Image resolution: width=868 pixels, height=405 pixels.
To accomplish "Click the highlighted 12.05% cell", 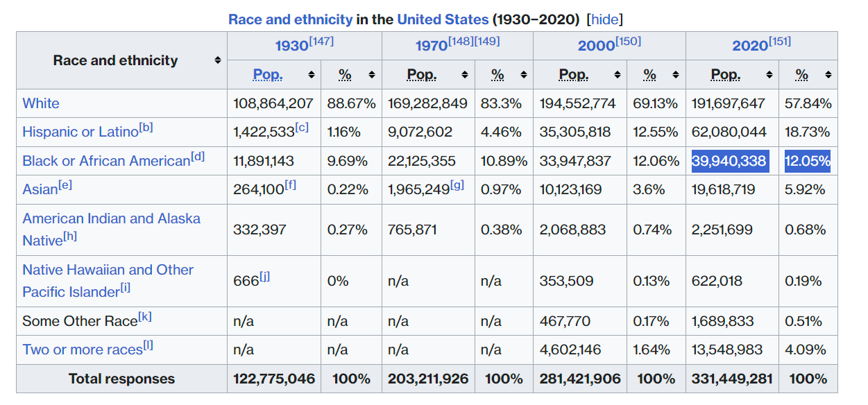I will coord(808,161).
